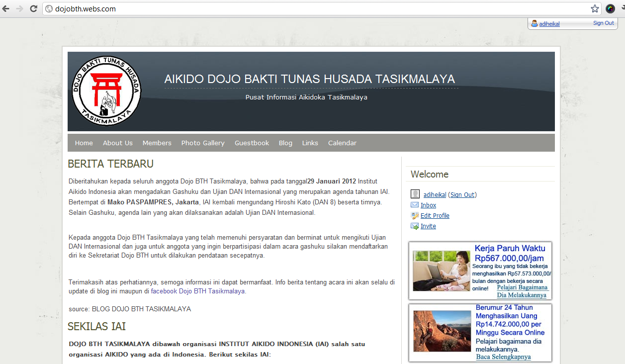This screenshot has height=364, width=625.
Task: Click the browser Forward arrow
Action: click(19, 8)
